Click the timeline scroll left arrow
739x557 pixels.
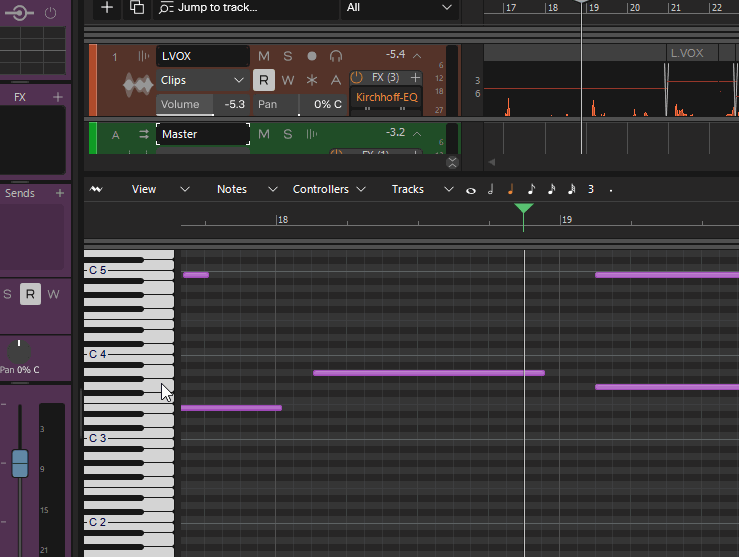[x=492, y=162]
